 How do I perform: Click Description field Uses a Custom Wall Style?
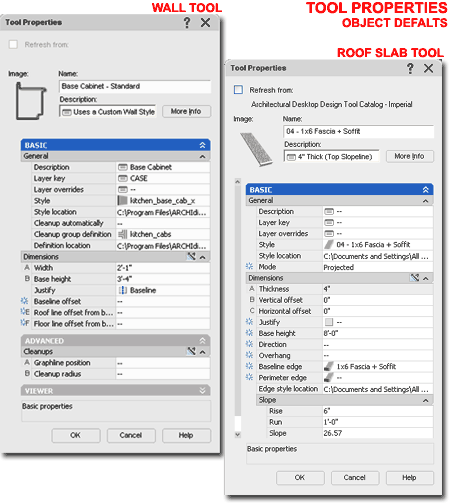pyautogui.click(x=108, y=112)
